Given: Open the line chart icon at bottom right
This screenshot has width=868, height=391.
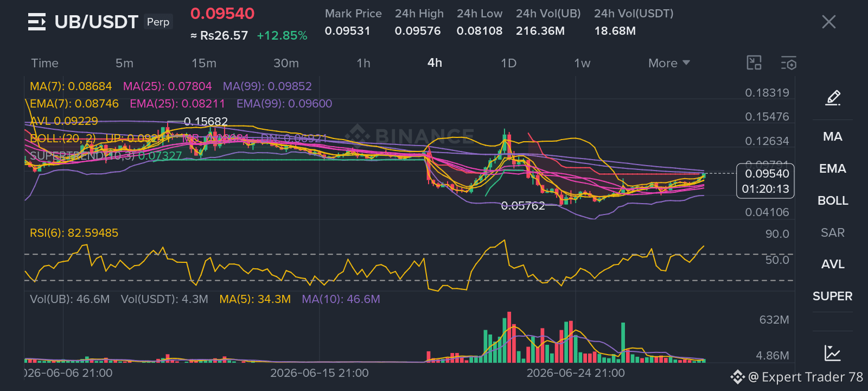Looking at the screenshot, I should (x=833, y=353).
